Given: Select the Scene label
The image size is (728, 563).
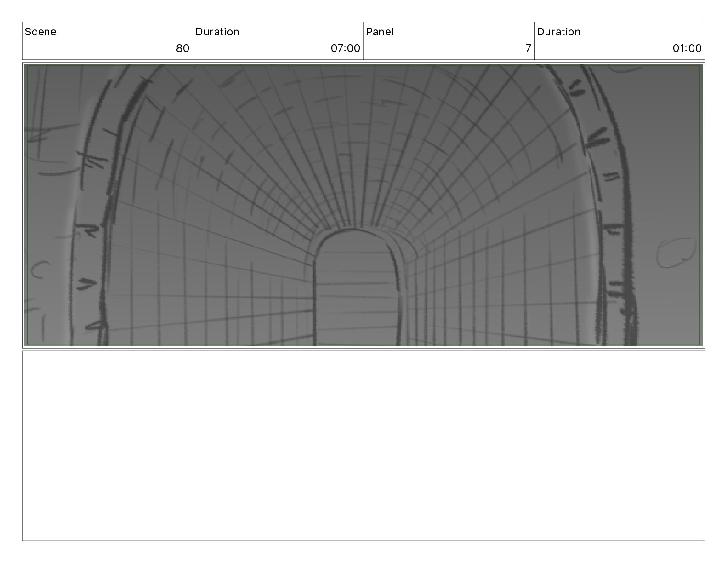Looking at the screenshot, I should click(40, 32).
